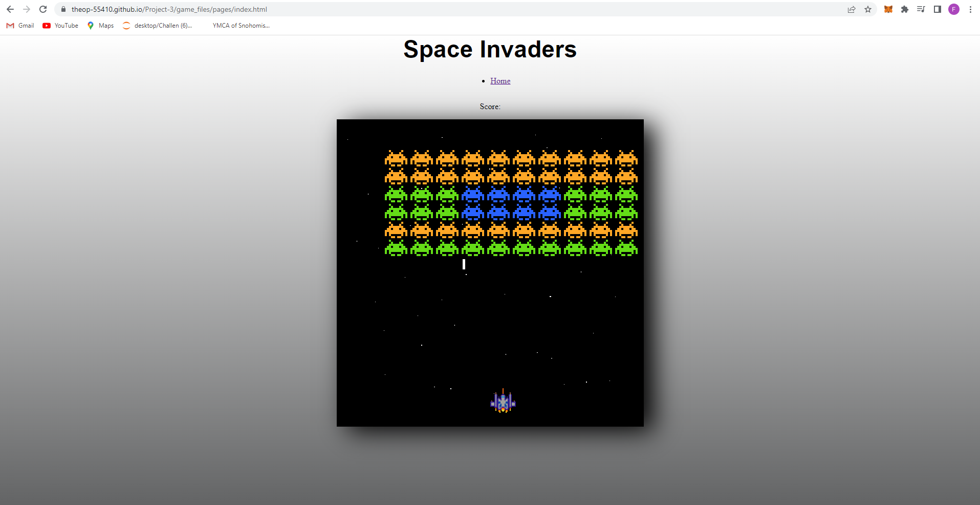
Task: Toggle the browser side panel icon
Action: pos(938,9)
